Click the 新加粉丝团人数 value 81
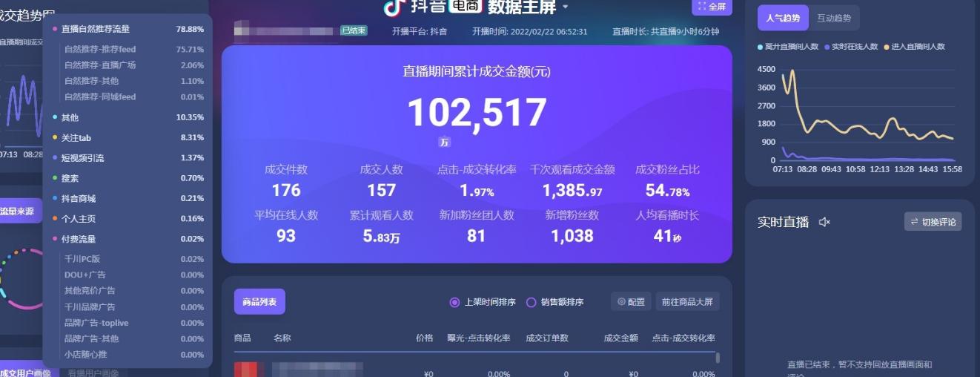The width and height of the screenshot is (980, 377). [477, 236]
